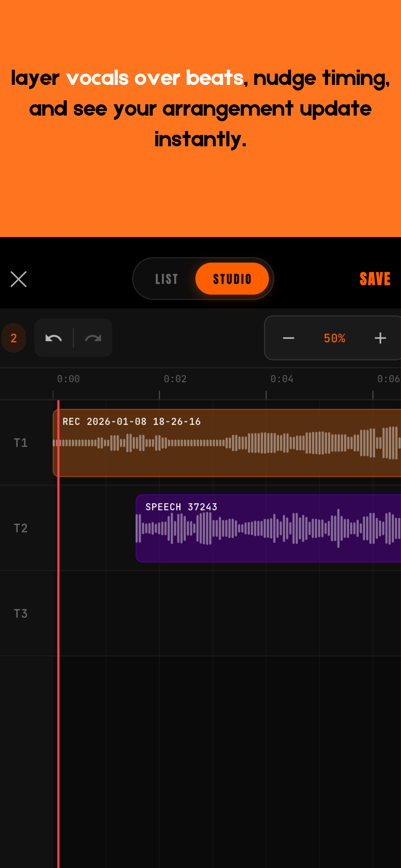Screen dimensions: 401x868
Task: Tap the 50% zoom level value
Action: (334, 338)
